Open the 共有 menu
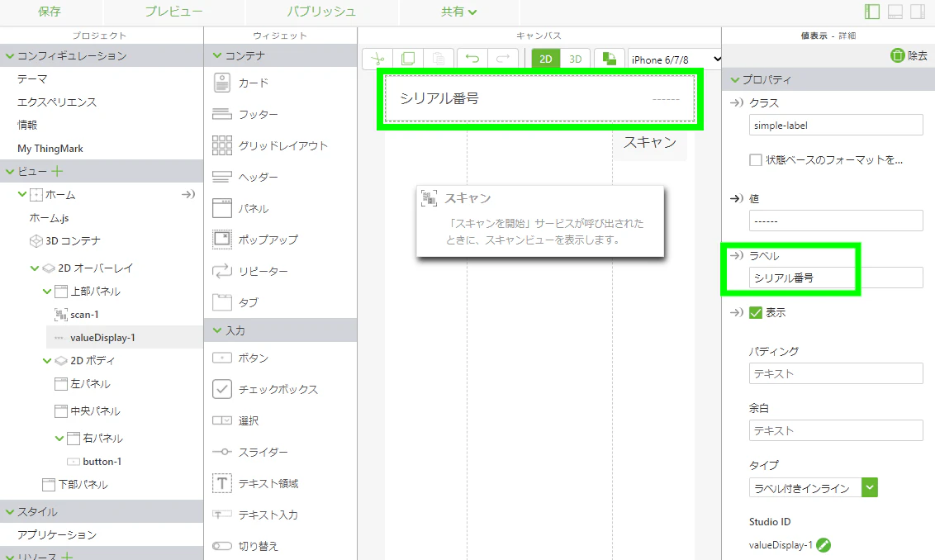 (x=458, y=12)
